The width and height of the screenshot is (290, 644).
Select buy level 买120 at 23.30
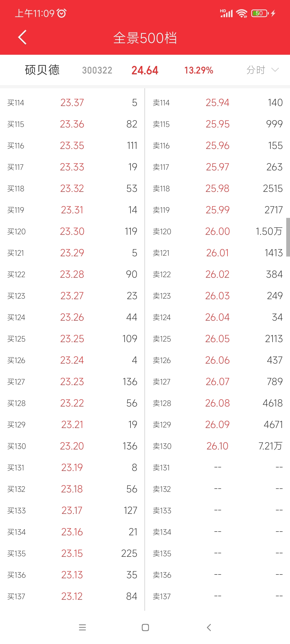[73, 231]
